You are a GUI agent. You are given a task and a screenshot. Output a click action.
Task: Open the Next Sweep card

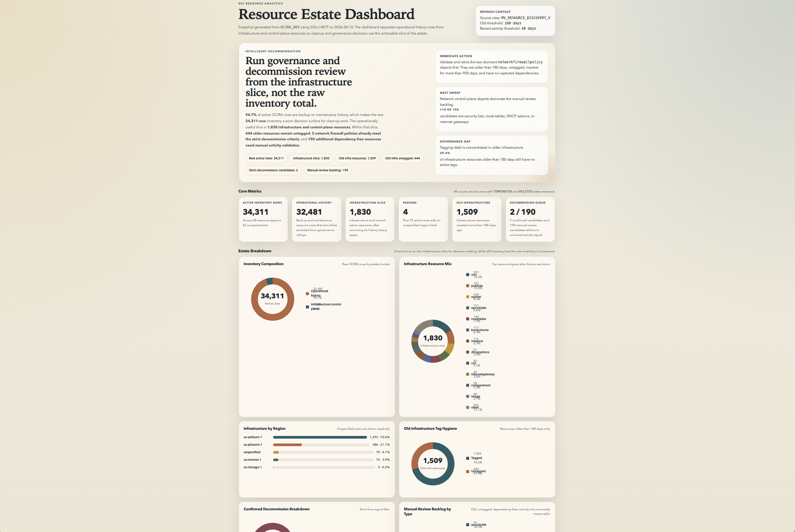coord(492,109)
